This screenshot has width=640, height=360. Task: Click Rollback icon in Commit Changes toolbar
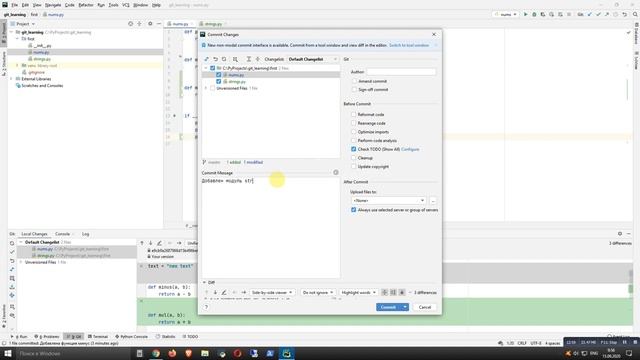click(x=216, y=59)
